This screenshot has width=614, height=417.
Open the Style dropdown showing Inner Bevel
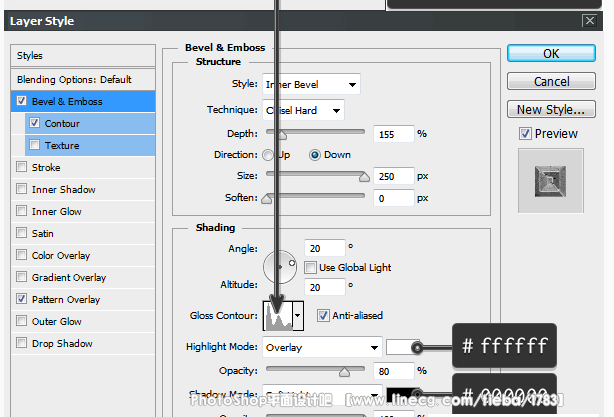pyautogui.click(x=311, y=84)
